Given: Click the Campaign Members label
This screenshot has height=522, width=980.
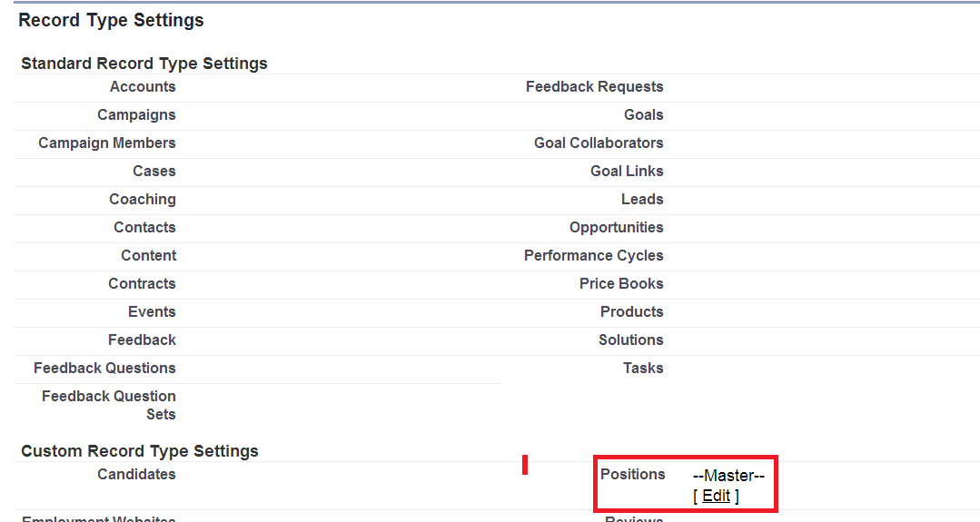Looking at the screenshot, I should [x=107, y=143].
